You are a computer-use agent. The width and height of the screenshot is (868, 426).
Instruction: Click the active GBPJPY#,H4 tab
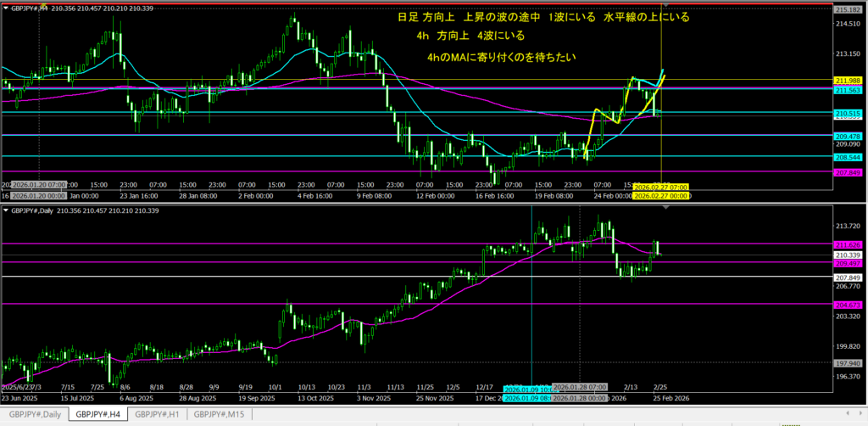[97, 413]
